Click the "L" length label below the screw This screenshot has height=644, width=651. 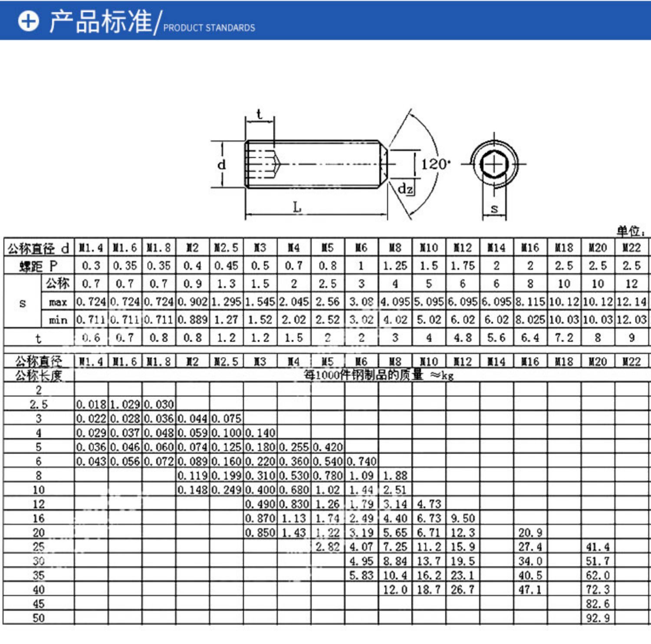(x=297, y=207)
